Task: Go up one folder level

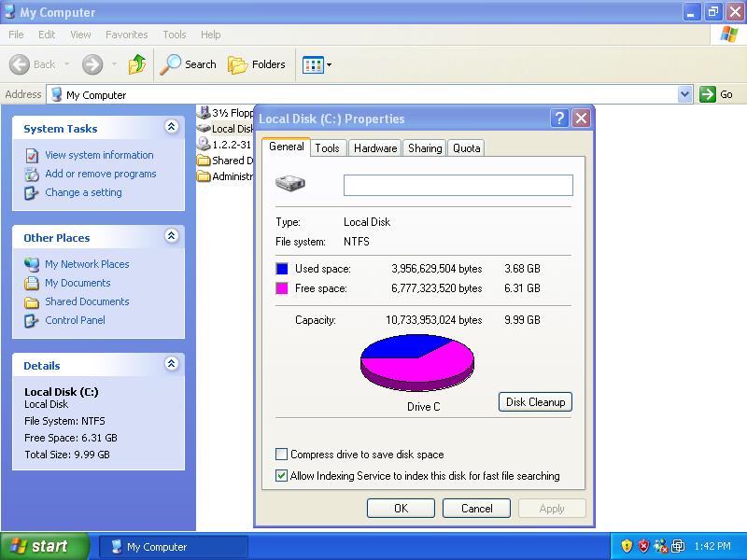Action: coord(137,63)
